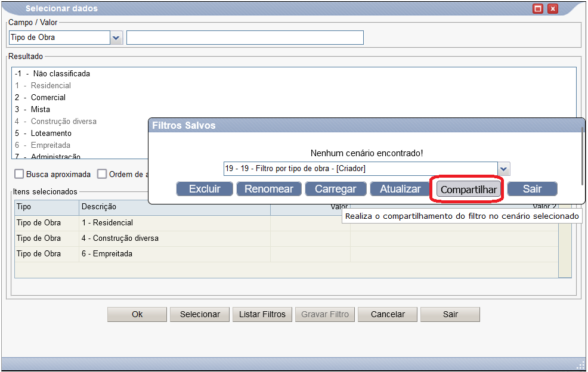Click the Listar Filtros button

coord(262,314)
